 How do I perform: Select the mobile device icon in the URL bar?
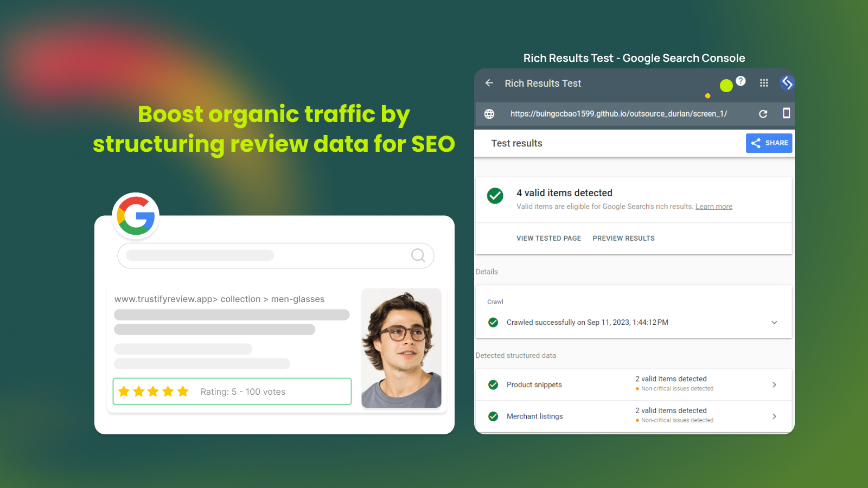(786, 114)
